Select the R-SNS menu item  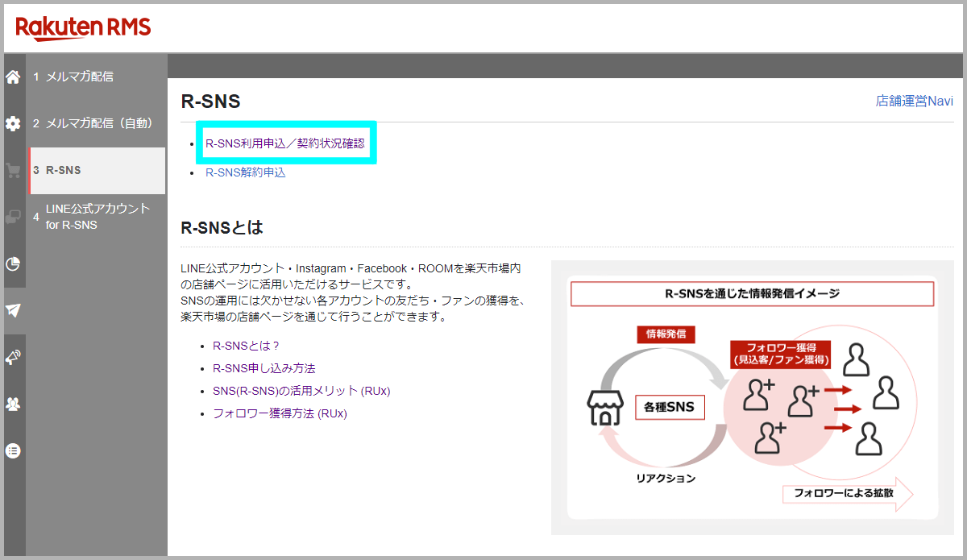click(x=97, y=170)
